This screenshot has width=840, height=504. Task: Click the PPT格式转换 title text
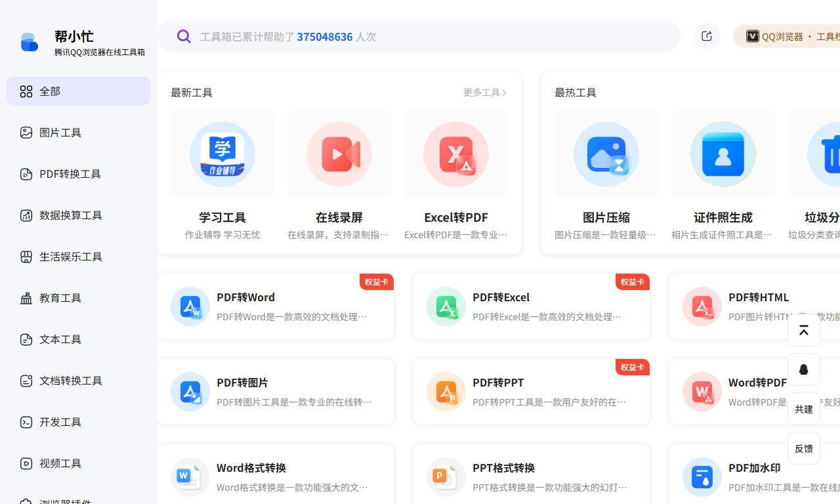click(504, 468)
